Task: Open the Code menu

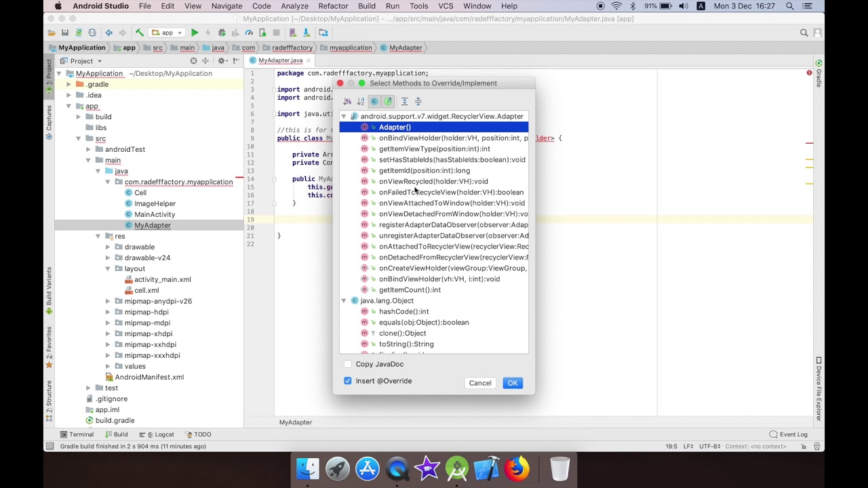Action: point(261,6)
